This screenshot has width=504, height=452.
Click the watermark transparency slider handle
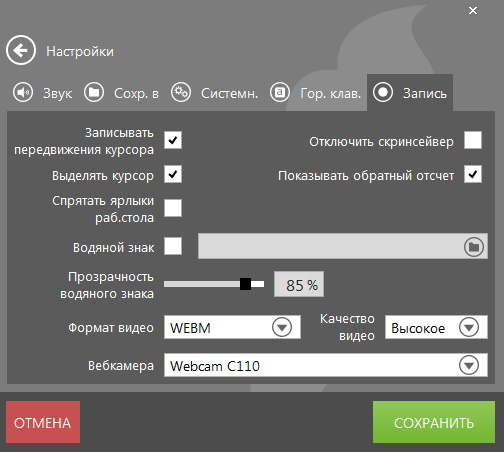click(x=245, y=284)
